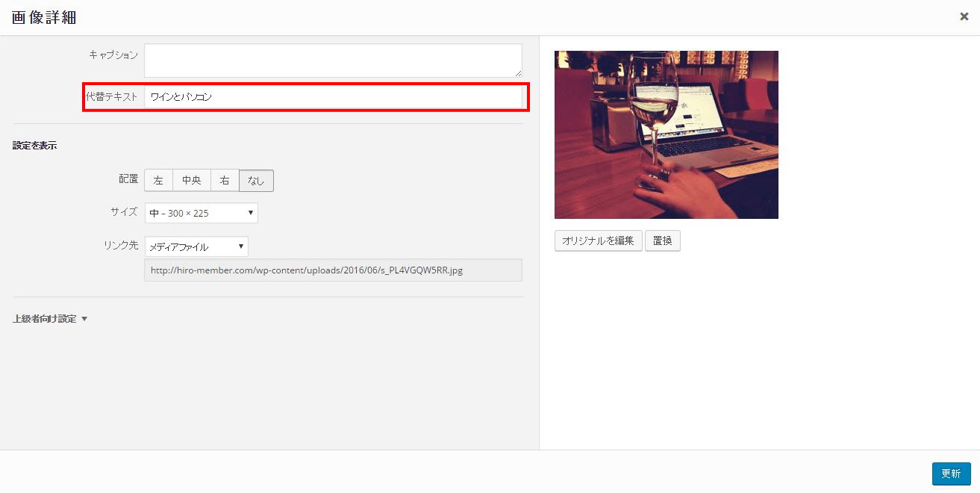The height and width of the screenshot is (493, 980).
Task: Click the link URL field with hiro-member.com
Action: coord(333,270)
